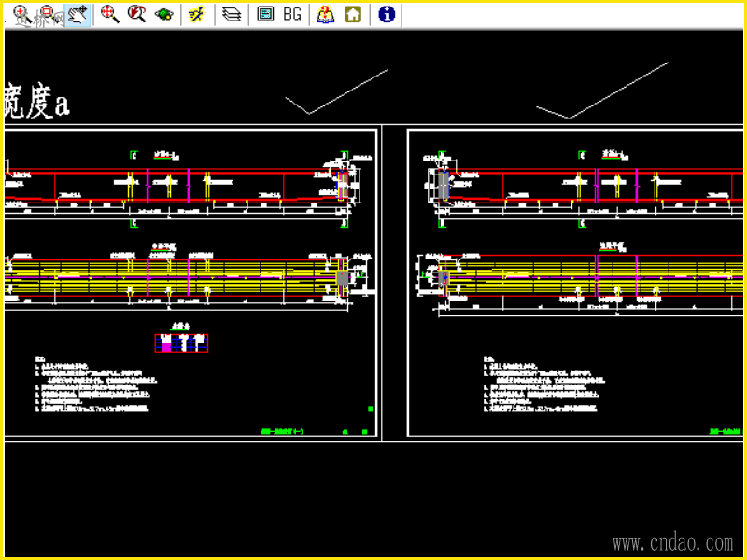Click the gray column block in left sheet plan view

tap(342, 277)
